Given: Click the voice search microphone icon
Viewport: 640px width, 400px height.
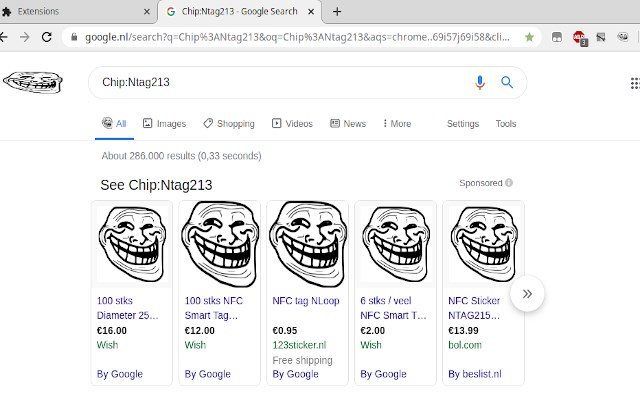Looking at the screenshot, I should pos(480,82).
